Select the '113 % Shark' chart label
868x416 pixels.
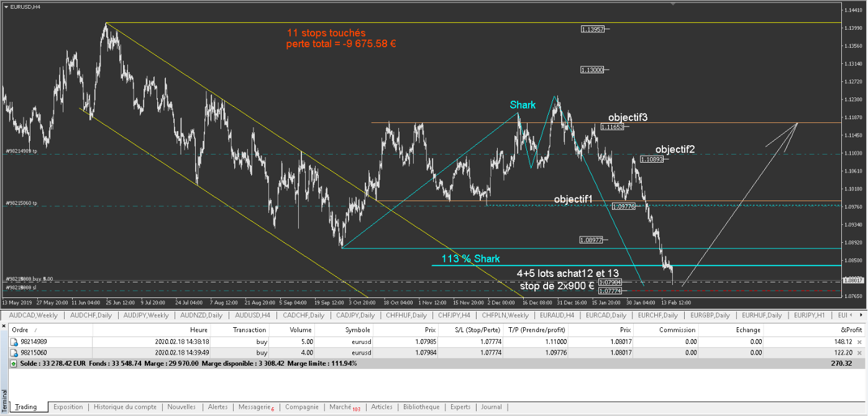click(x=471, y=259)
